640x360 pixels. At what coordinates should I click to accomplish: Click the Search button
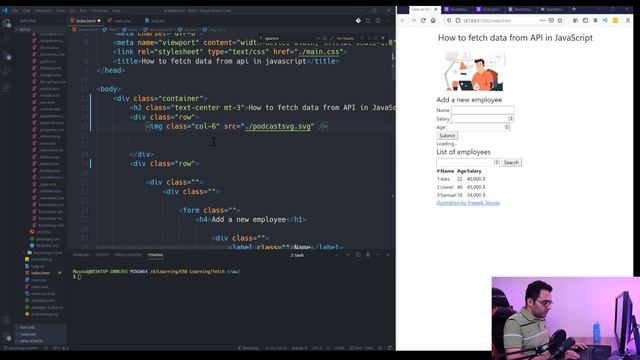point(511,162)
